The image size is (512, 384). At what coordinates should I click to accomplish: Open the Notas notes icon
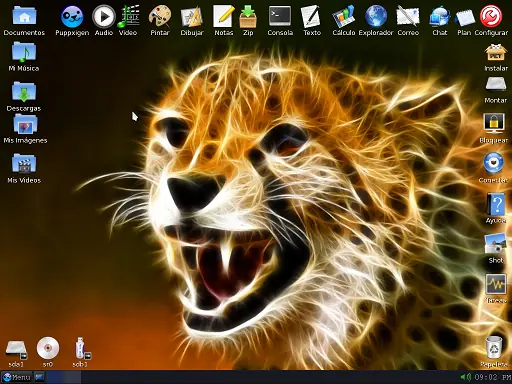point(223,16)
